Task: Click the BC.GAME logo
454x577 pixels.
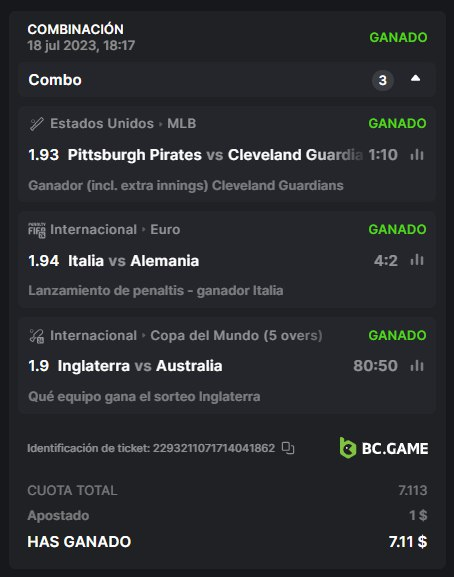Action: tap(384, 448)
